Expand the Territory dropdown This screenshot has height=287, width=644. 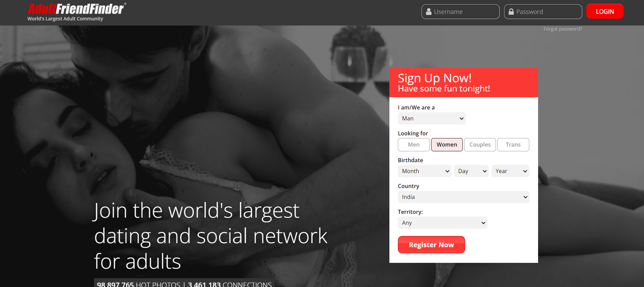click(442, 223)
